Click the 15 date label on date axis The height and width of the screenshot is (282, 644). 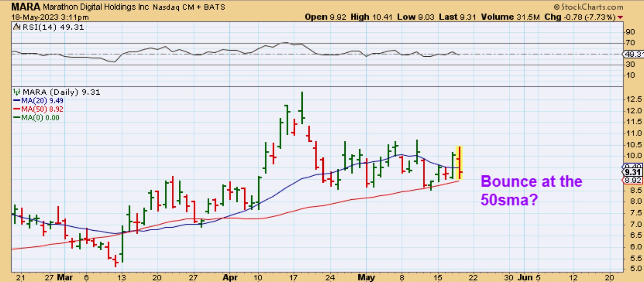[x=437, y=277]
